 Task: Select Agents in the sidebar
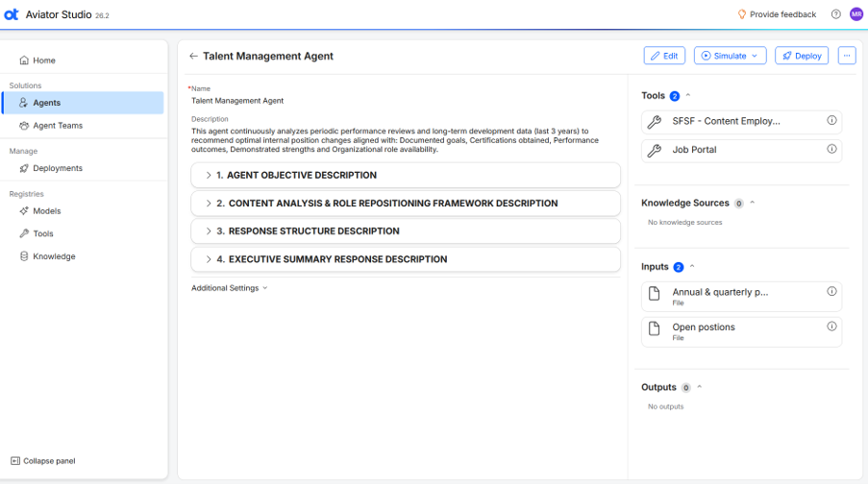[83, 103]
